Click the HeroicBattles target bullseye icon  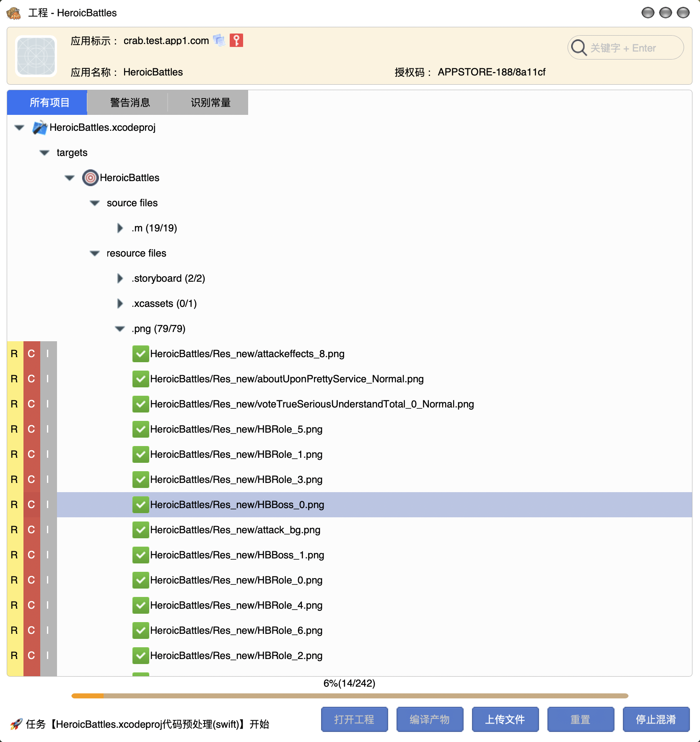point(90,178)
